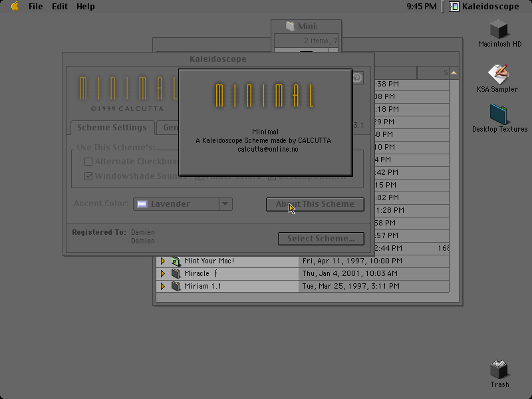Toggle the WindowShade Sounds checkbox
Image resolution: width=532 pixels, height=399 pixels.
(88, 176)
